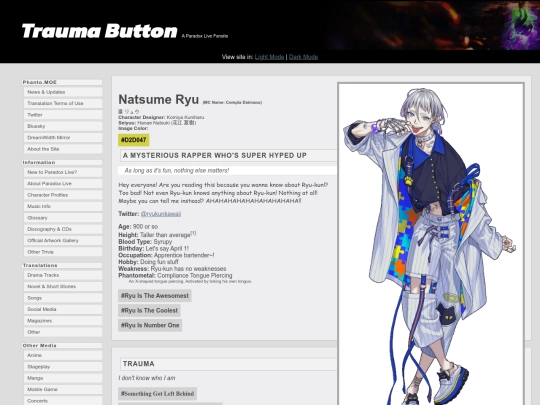
Task: Click the #Something Got Left Behind tag
Action: (157, 394)
